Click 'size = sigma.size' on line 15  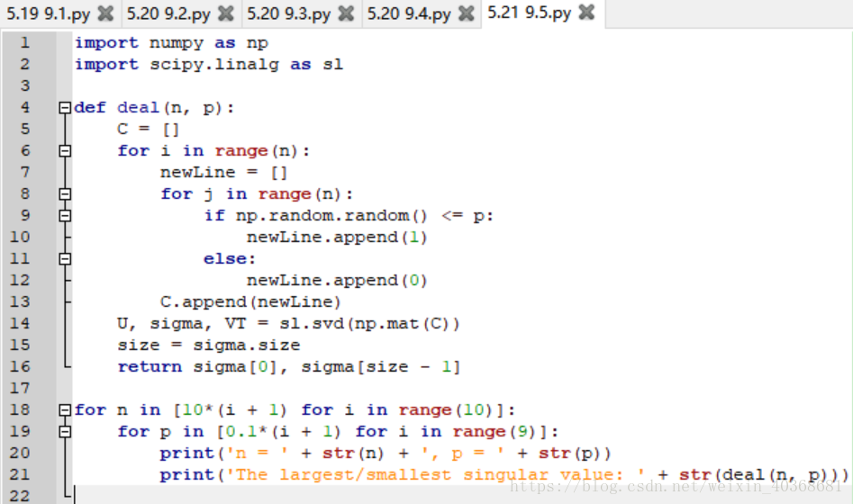(x=208, y=346)
